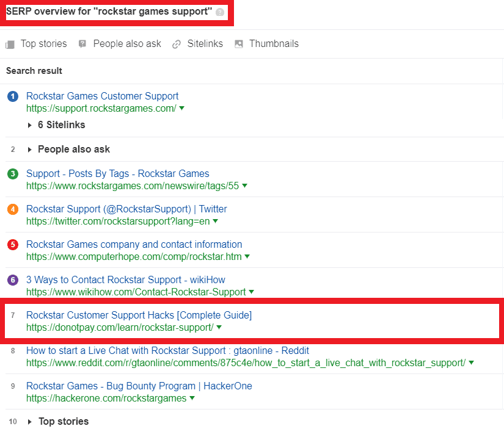The height and width of the screenshot is (440, 504).
Task: Click the donotpay.com/learn/rockstar-support/ URL
Action: point(120,328)
